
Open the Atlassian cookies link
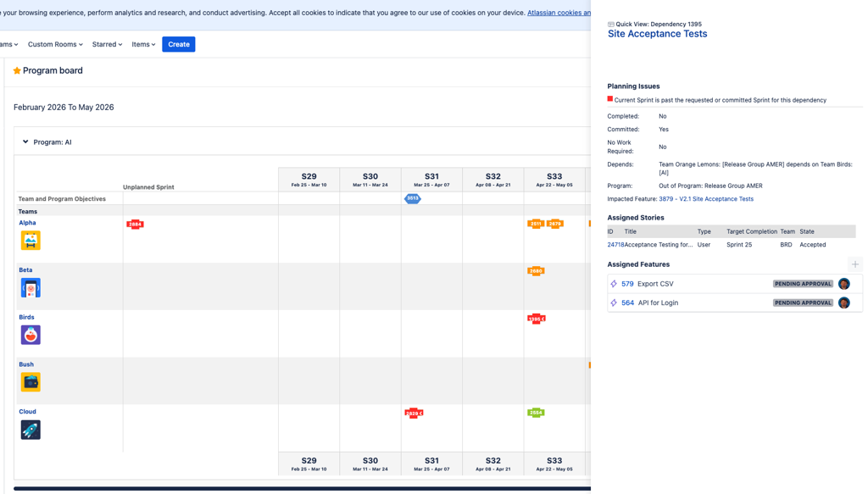coord(559,13)
